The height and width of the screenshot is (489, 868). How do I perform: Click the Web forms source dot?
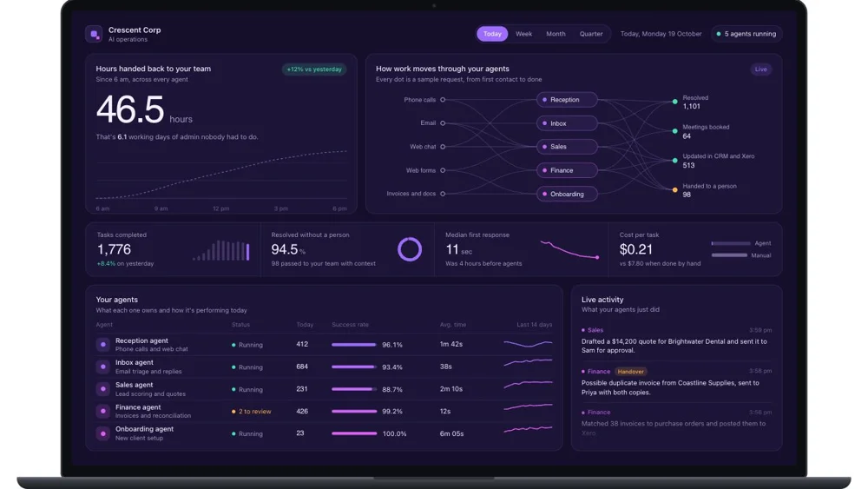click(443, 170)
